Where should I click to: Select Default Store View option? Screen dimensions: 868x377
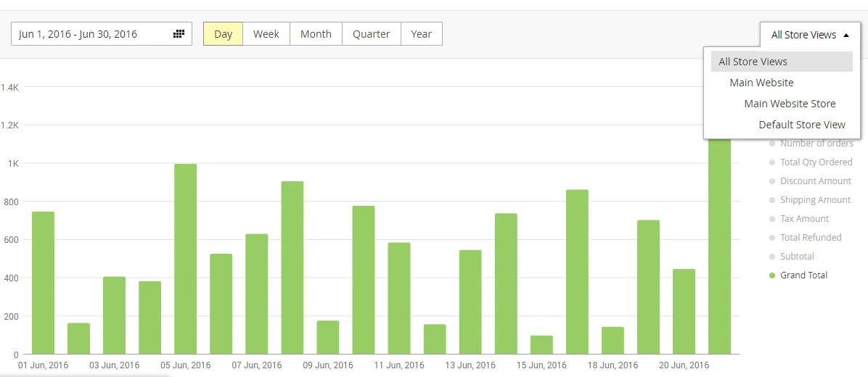(x=802, y=125)
